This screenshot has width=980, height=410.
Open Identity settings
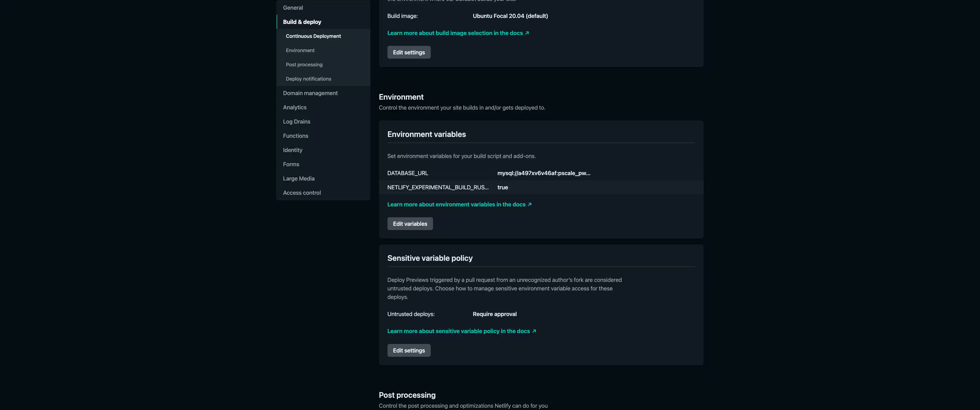pyautogui.click(x=292, y=150)
